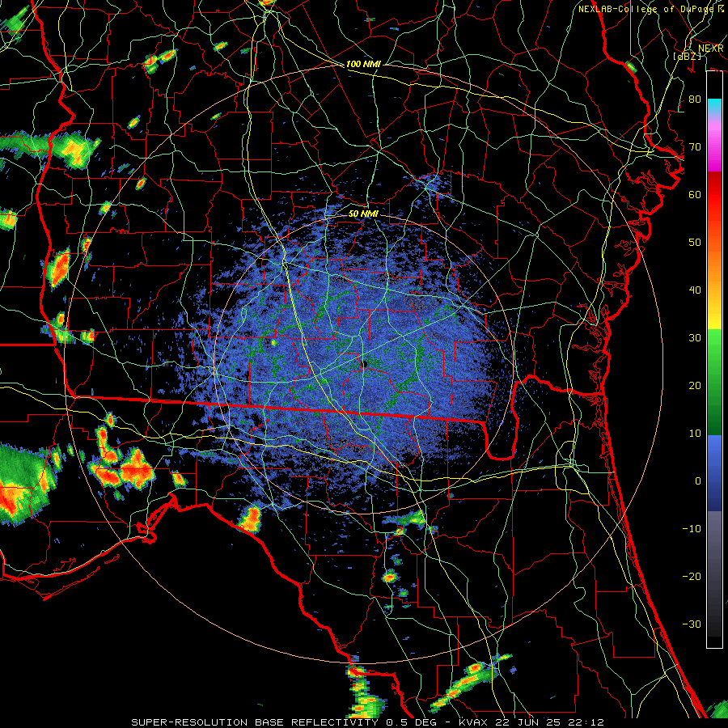Click the "40" value on the dBZ scale
The width and height of the screenshot is (728, 728).
tap(695, 290)
